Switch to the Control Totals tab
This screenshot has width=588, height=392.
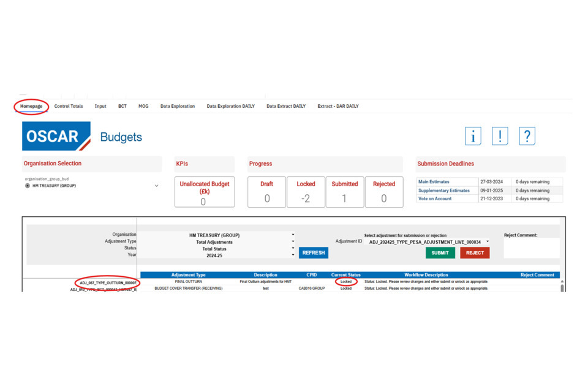(69, 107)
